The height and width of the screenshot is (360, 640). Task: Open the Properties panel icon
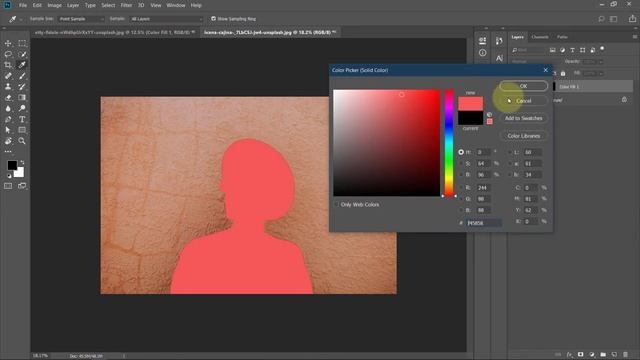[x=482, y=40]
